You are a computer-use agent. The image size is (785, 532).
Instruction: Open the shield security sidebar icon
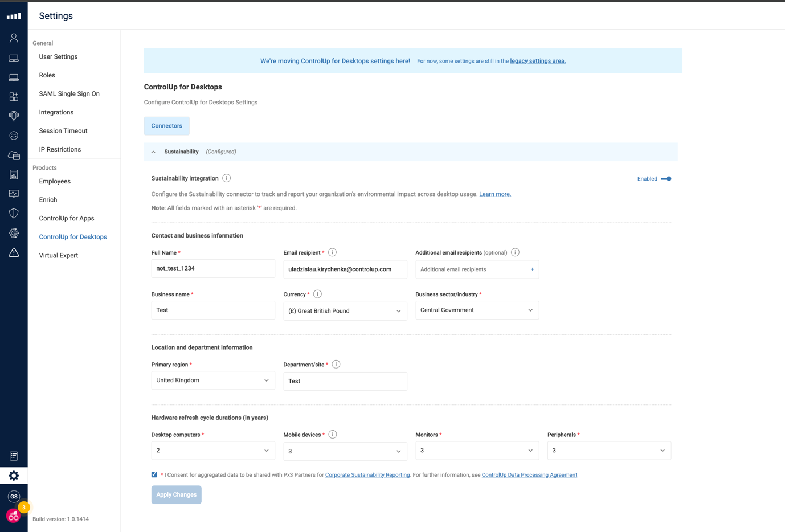pyautogui.click(x=14, y=214)
